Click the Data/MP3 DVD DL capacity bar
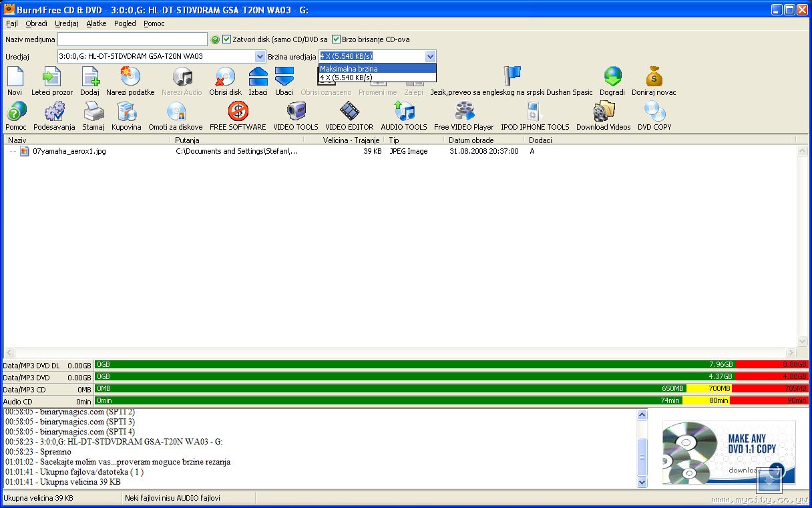The image size is (812, 508). [x=451, y=365]
